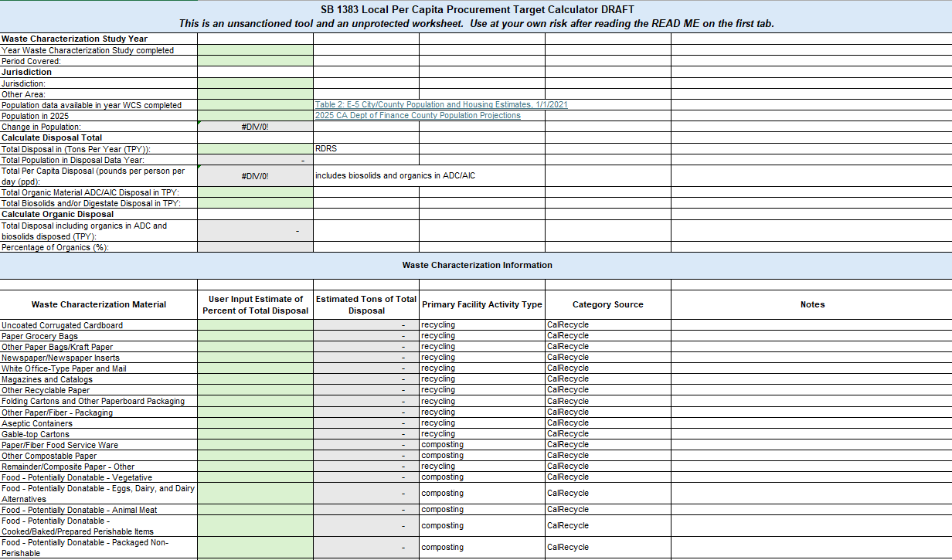This screenshot has width=952, height=560.
Task: Select Uncoated Corrugated Cardboard percent input cell
Action: coord(255,325)
